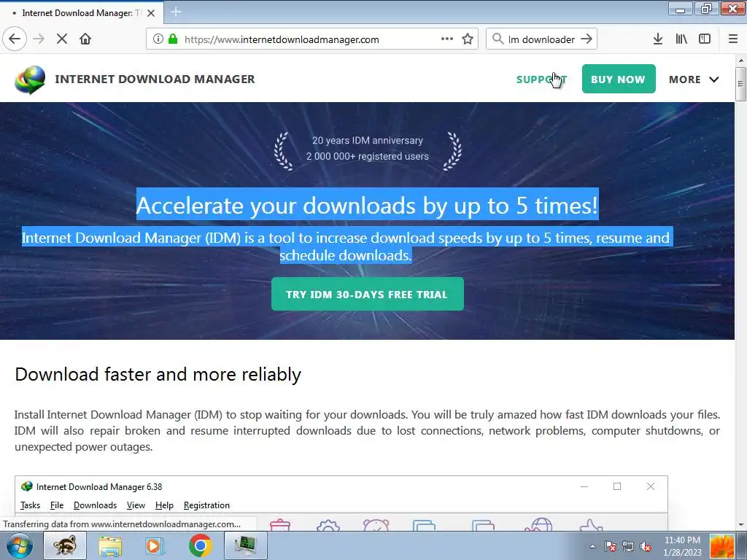Open Tasks menu in IDM screenshot

click(x=30, y=505)
